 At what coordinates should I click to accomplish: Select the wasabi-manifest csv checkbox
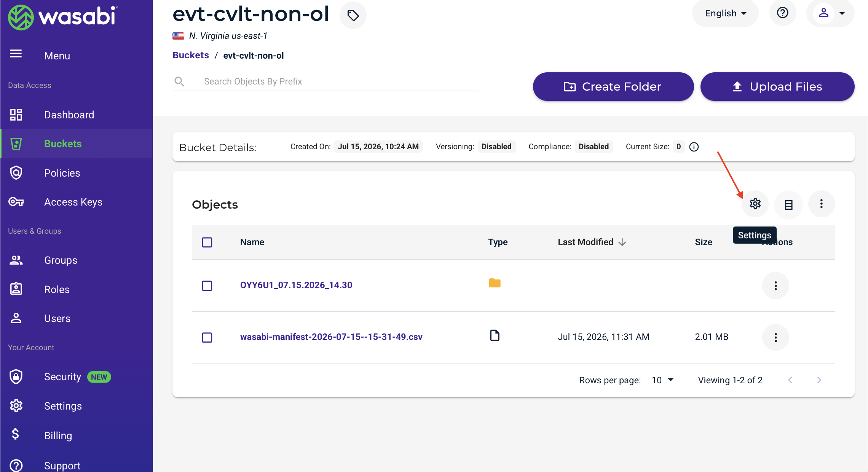point(207,338)
